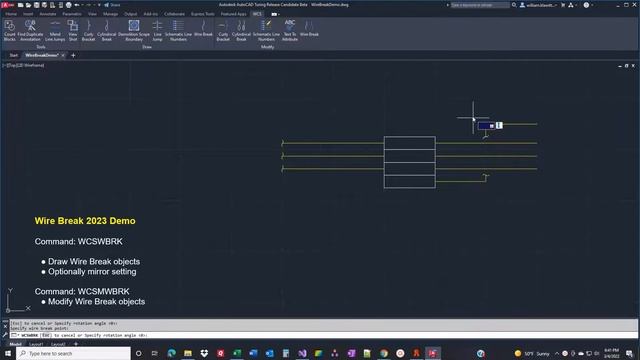This screenshot has height=360, width=640.
Task: Choose Curly Bracket in Draw panel
Action: click(x=88, y=31)
